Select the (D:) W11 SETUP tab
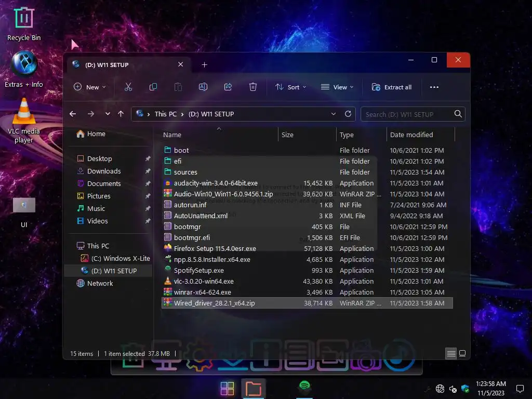This screenshot has height=399, width=532. click(129, 65)
